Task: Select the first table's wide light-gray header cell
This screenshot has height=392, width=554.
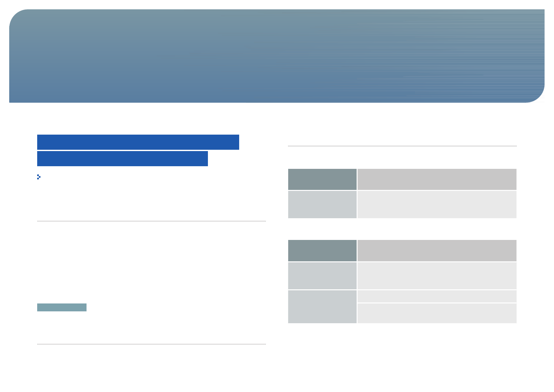Action: click(x=437, y=179)
